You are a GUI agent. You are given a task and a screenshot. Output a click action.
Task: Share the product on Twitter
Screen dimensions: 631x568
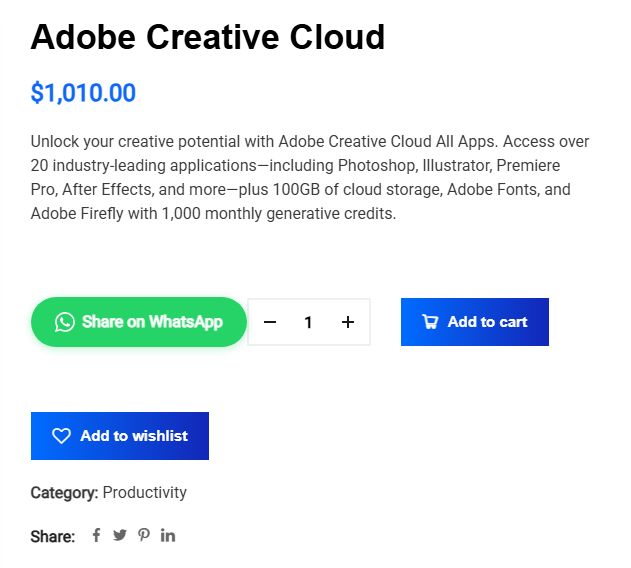point(120,535)
